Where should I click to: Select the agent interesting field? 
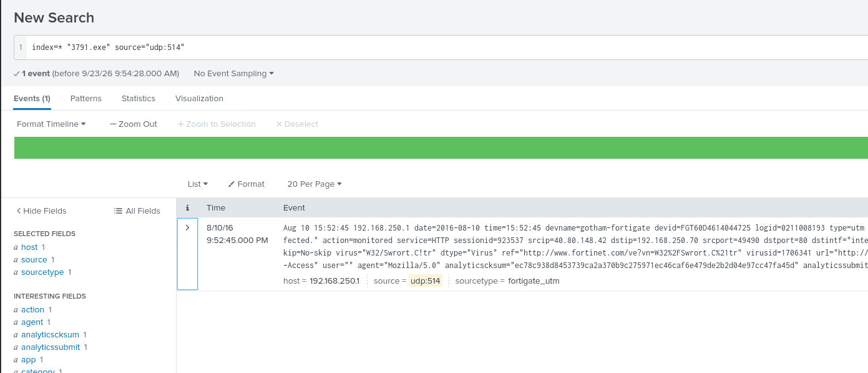coord(32,322)
